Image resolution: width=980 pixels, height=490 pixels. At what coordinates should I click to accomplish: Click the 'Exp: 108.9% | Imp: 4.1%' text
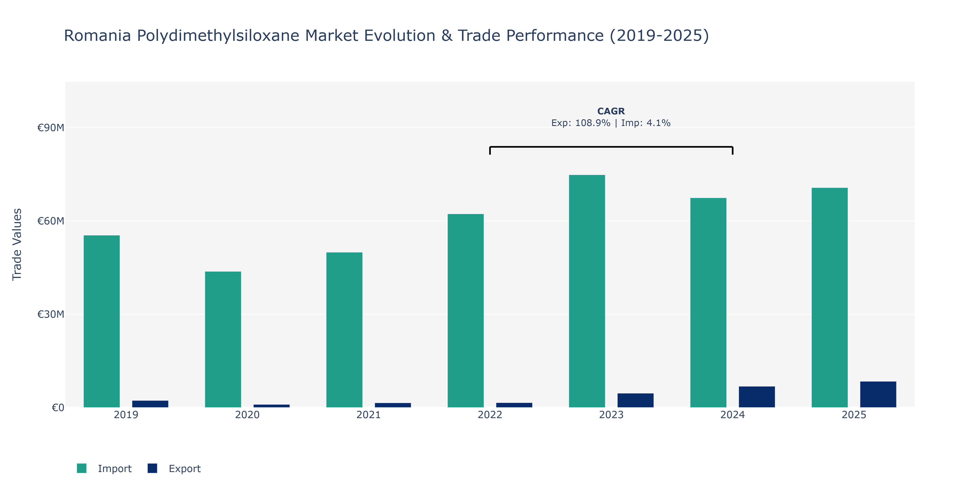click(611, 123)
